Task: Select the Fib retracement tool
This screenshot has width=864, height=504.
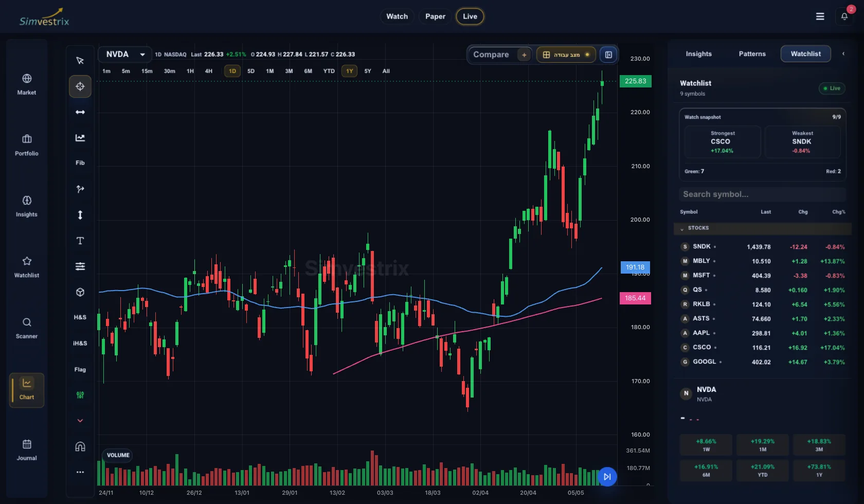Action: (x=80, y=163)
